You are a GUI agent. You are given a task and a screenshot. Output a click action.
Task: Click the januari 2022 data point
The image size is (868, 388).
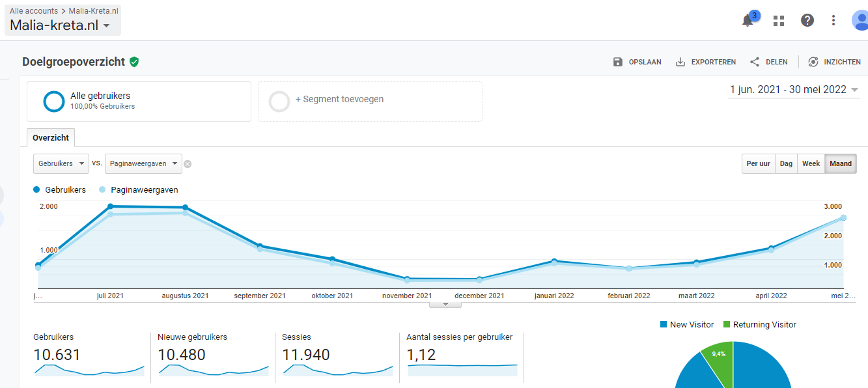[554, 261]
